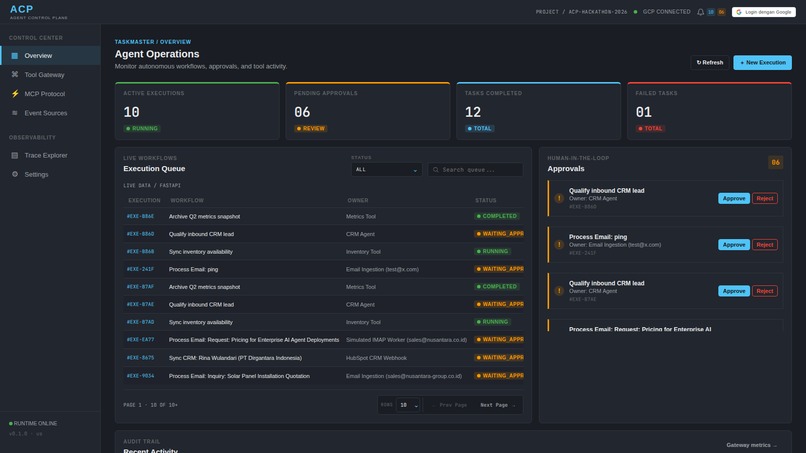
Task: Approve the Process Email: ping request
Action: pyautogui.click(x=734, y=244)
